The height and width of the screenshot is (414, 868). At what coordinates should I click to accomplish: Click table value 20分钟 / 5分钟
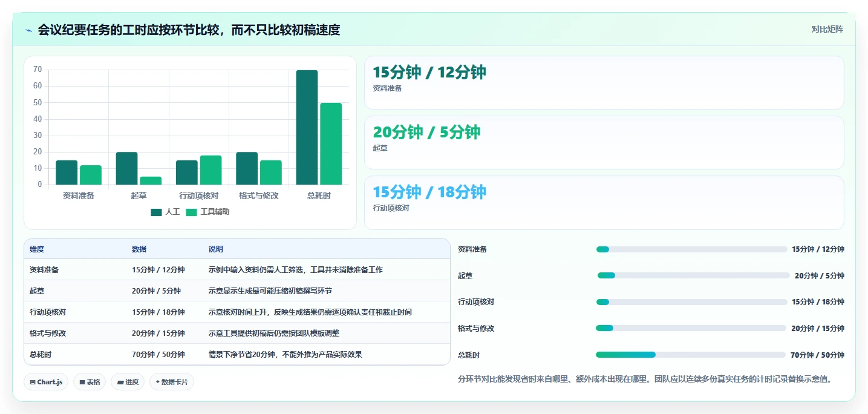(x=156, y=291)
